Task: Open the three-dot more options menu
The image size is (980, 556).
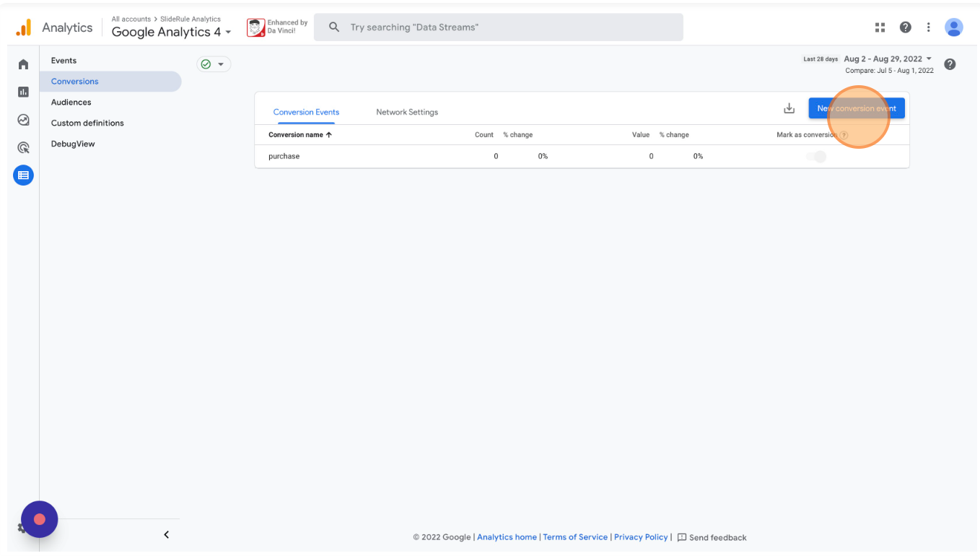Action: [x=928, y=27]
